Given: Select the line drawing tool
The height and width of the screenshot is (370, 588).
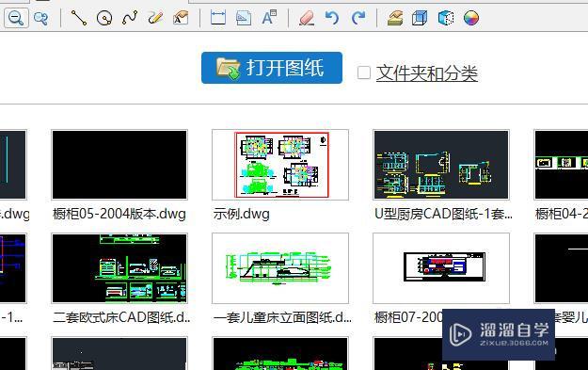Looking at the screenshot, I should pos(79,18).
